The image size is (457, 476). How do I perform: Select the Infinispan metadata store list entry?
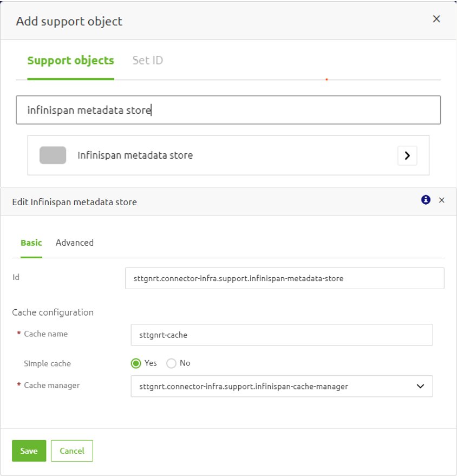click(x=135, y=155)
